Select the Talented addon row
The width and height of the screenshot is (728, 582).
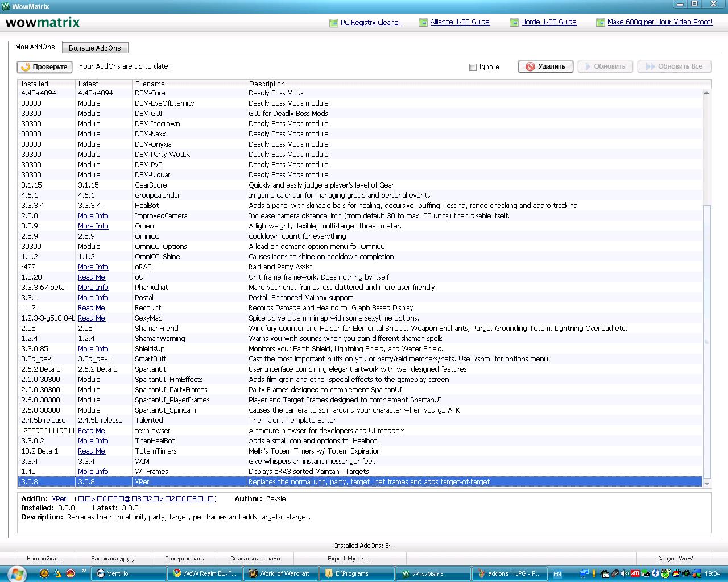(x=361, y=421)
